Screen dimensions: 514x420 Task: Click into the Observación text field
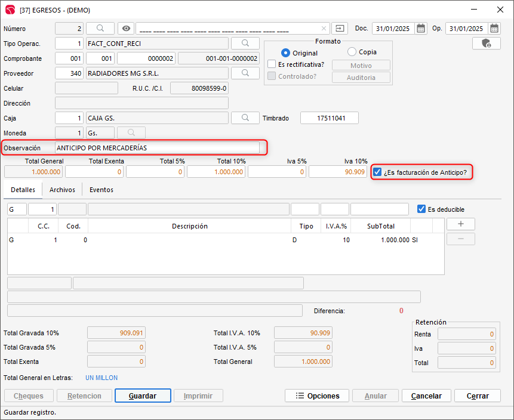(x=156, y=148)
